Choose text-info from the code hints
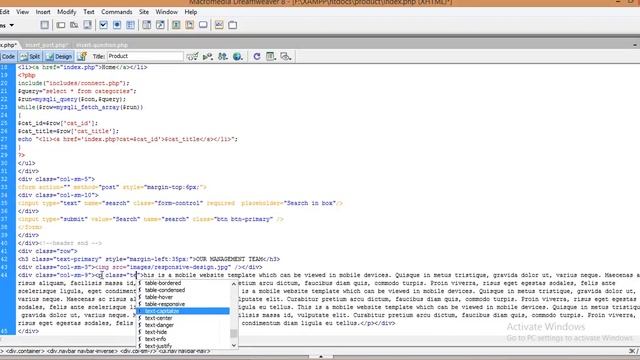The image size is (640, 360). pyautogui.click(x=183, y=339)
